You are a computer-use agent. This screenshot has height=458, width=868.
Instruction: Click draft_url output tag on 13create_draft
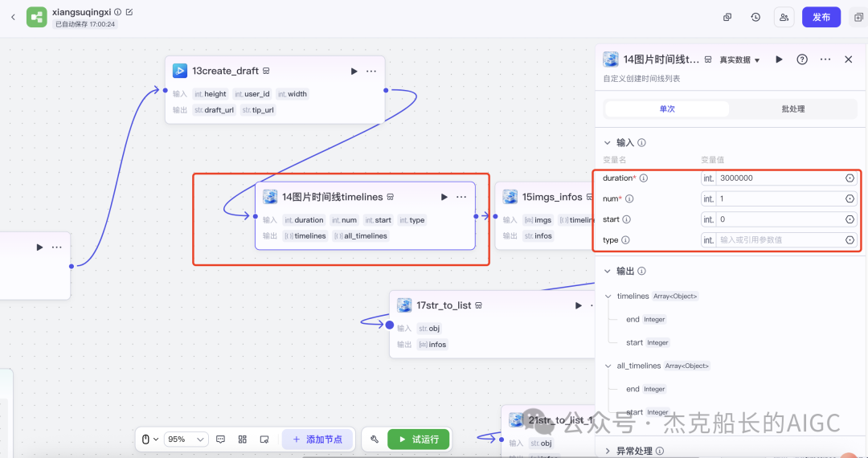point(215,110)
